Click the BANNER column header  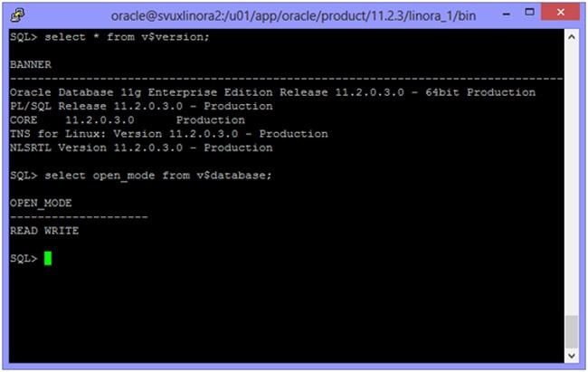pos(31,64)
